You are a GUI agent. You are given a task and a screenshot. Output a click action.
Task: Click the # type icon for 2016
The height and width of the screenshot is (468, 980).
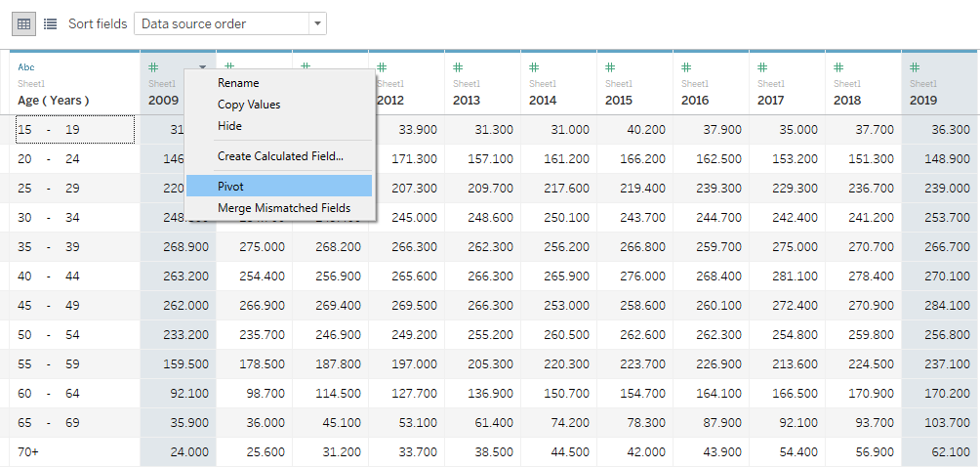pos(686,67)
